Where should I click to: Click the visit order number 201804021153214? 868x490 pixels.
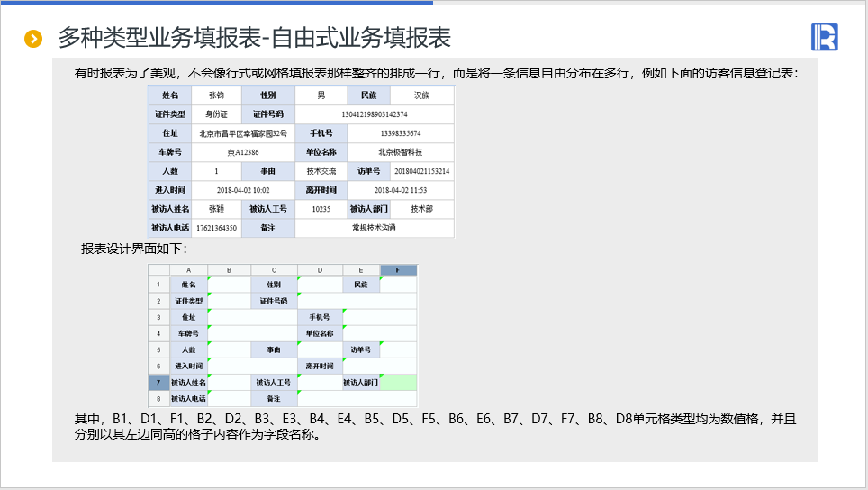point(421,171)
